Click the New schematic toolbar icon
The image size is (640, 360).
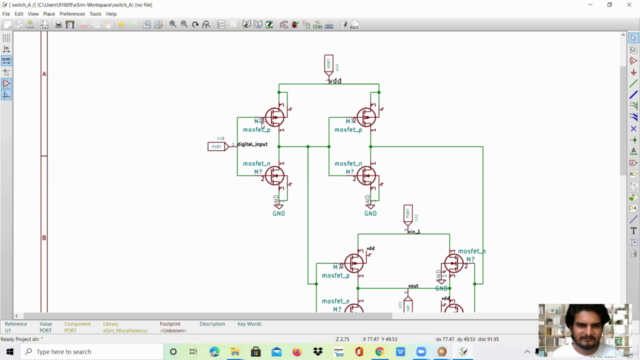(7, 25)
